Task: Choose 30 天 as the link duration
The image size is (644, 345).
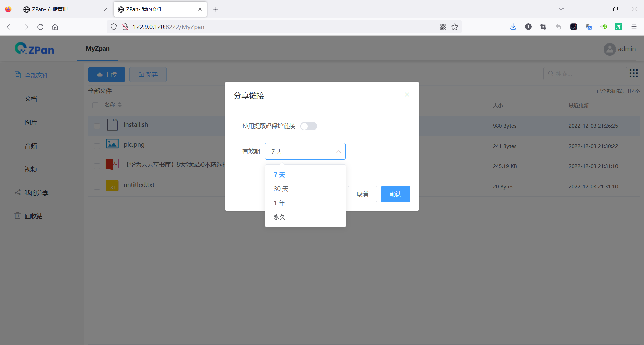Action: [281, 189]
